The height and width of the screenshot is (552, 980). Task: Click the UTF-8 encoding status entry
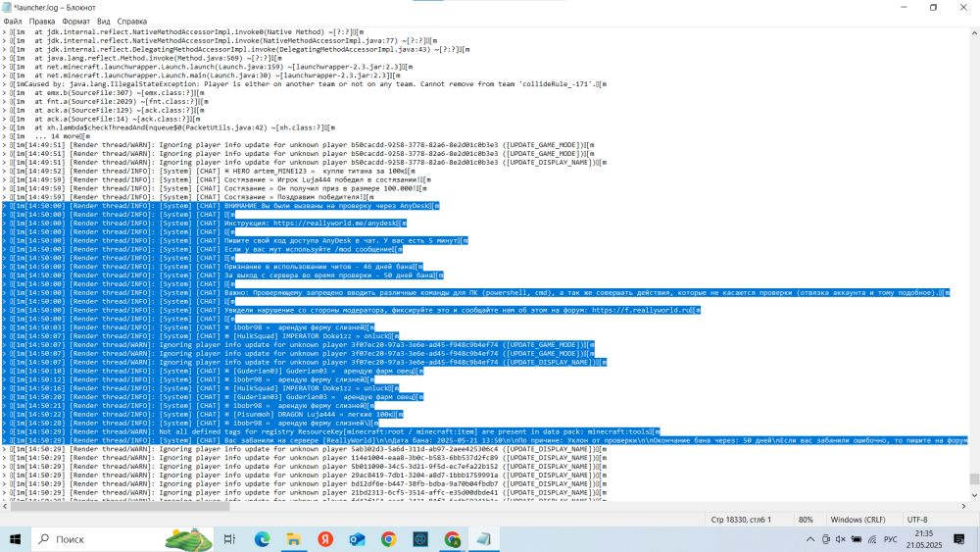917,520
